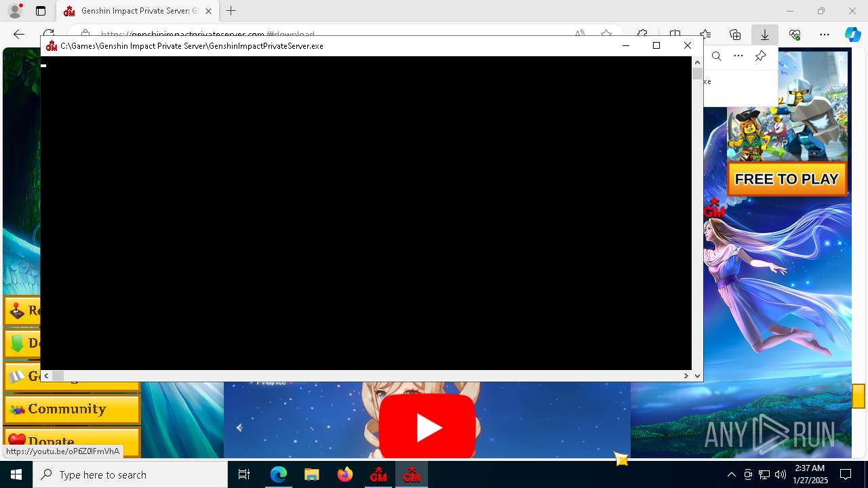This screenshot has width=868, height=488.
Task: Open the notification center icon
Action: coord(846,474)
